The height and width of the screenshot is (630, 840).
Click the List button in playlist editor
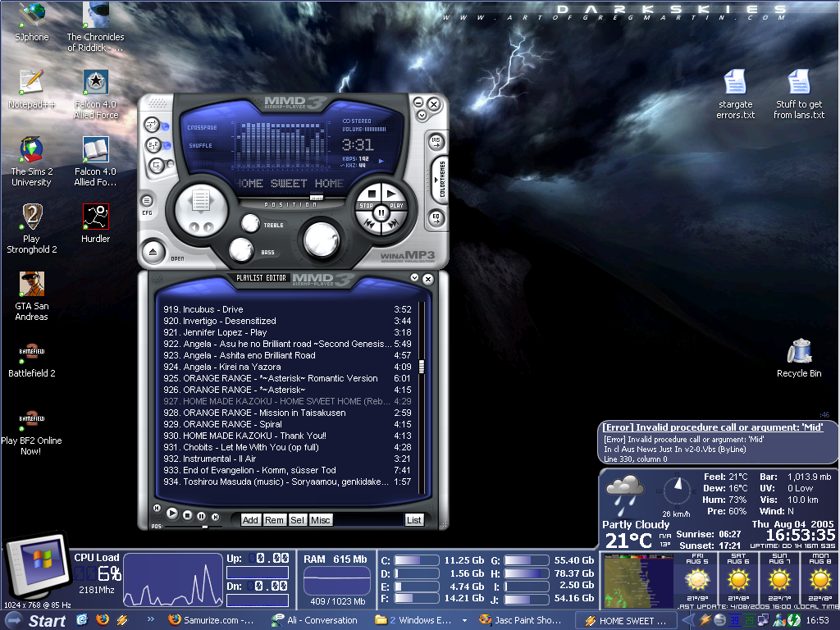point(414,519)
